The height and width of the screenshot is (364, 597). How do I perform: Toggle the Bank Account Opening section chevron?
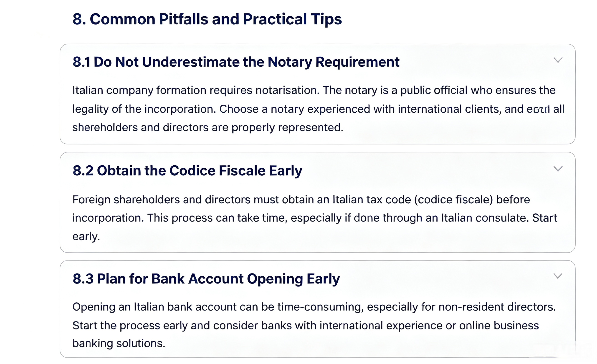(558, 276)
